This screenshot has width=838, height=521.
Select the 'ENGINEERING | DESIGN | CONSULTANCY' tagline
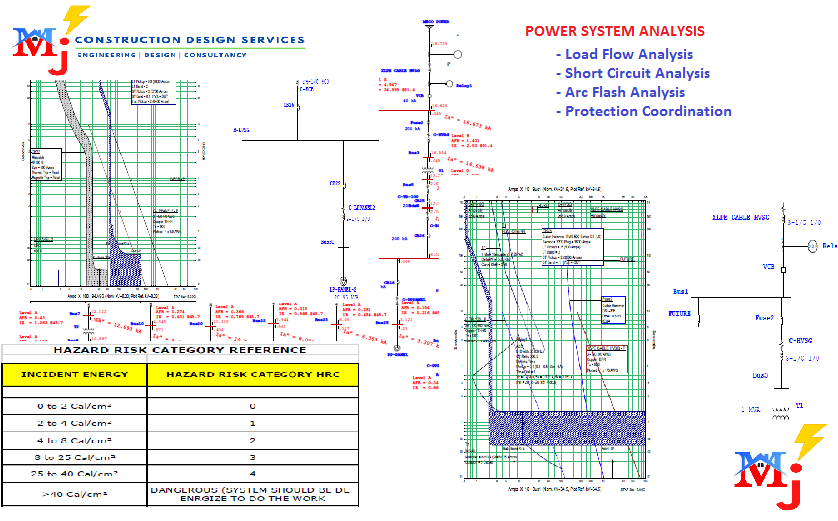click(162, 55)
